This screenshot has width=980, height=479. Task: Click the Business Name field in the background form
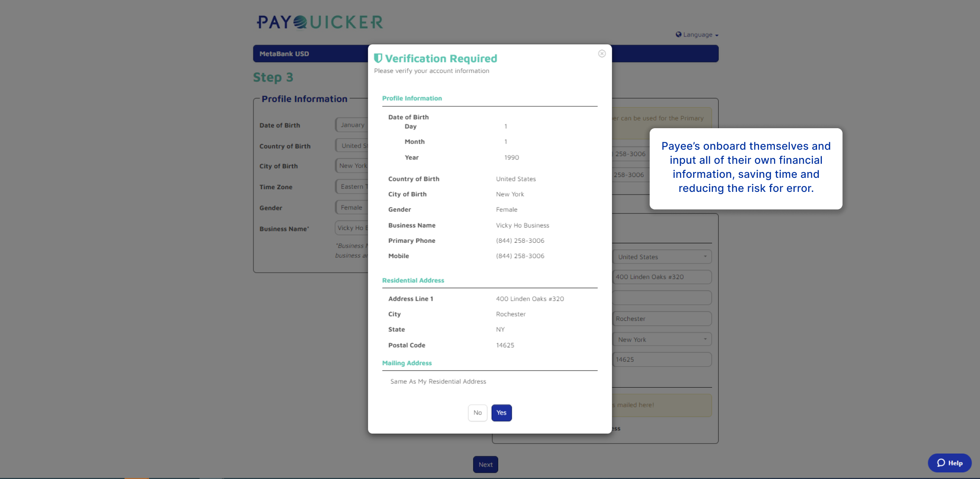[351, 228]
